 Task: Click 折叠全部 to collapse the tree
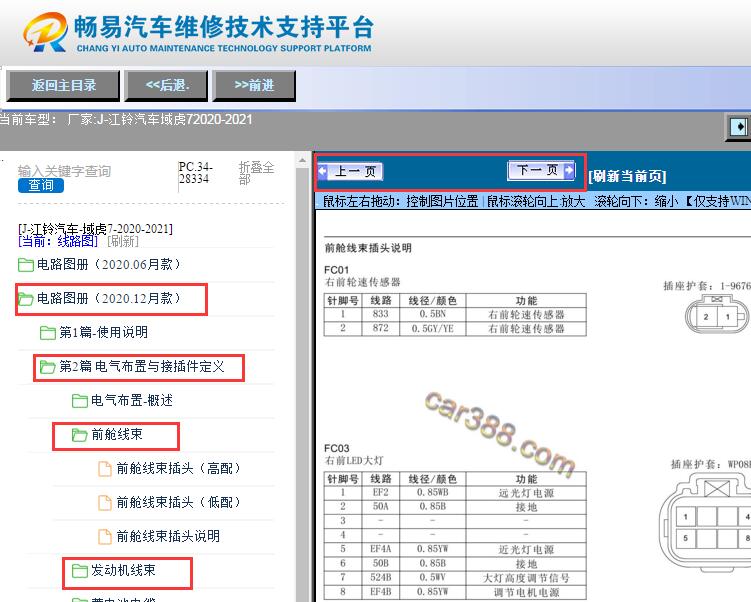256,173
